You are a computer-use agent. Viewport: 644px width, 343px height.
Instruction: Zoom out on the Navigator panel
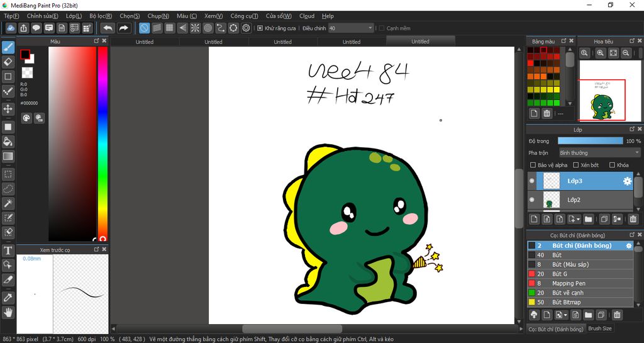pyautogui.click(x=626, y=53)
